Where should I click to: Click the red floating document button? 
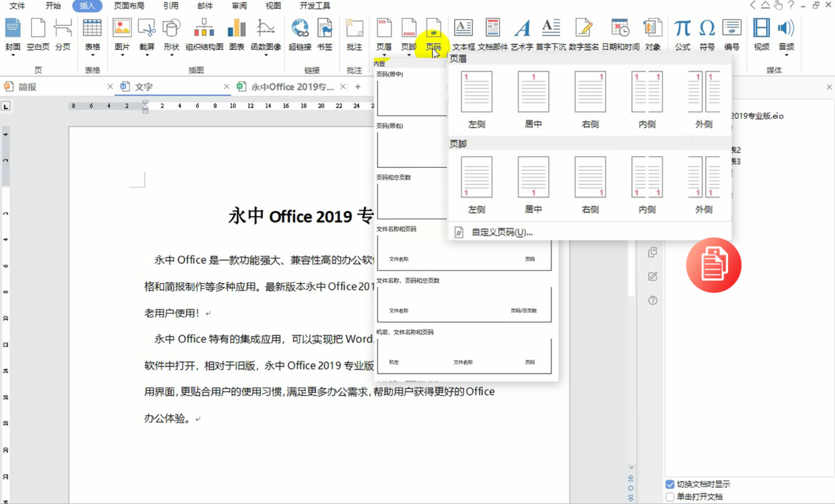(714, 265)
